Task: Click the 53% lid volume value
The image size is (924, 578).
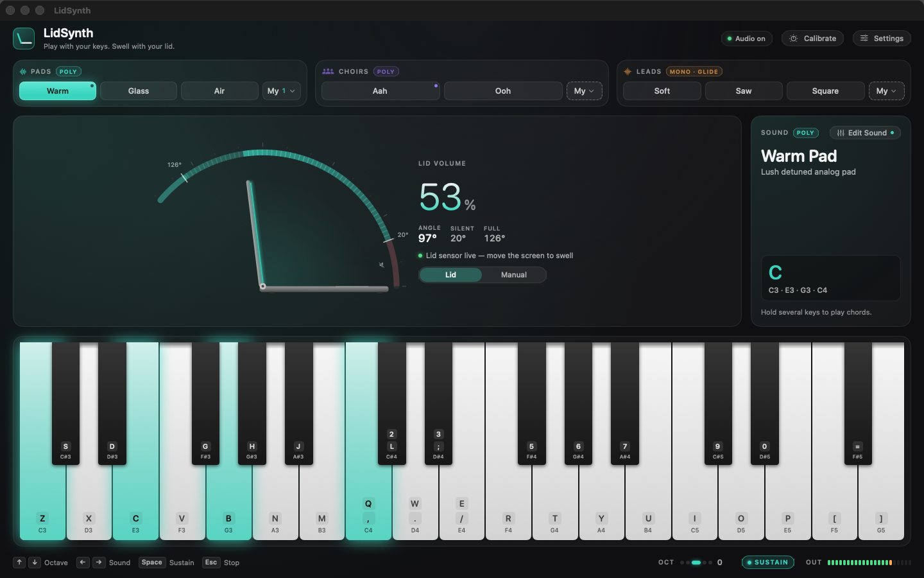Action: [447, 197]
